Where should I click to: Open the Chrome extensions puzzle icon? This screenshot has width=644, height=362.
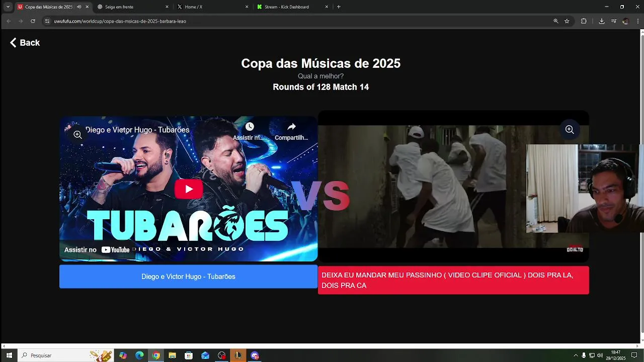click(x=584, y=21)
